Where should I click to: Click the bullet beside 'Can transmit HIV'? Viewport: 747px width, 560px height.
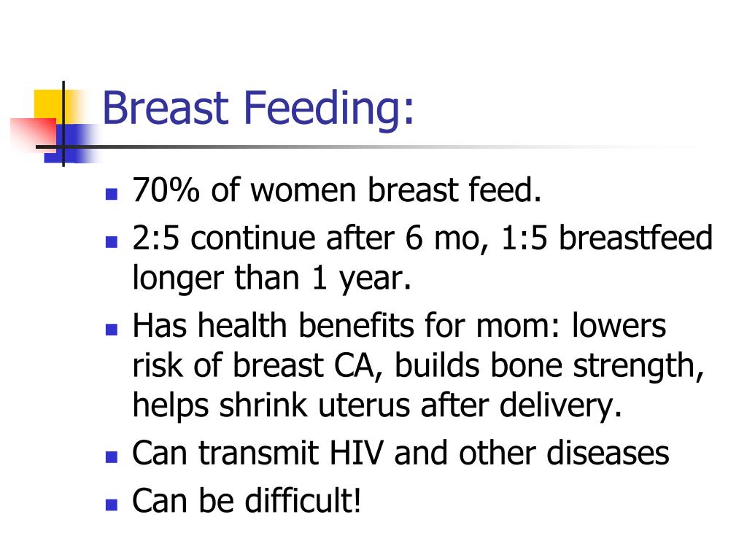(112, 457)
